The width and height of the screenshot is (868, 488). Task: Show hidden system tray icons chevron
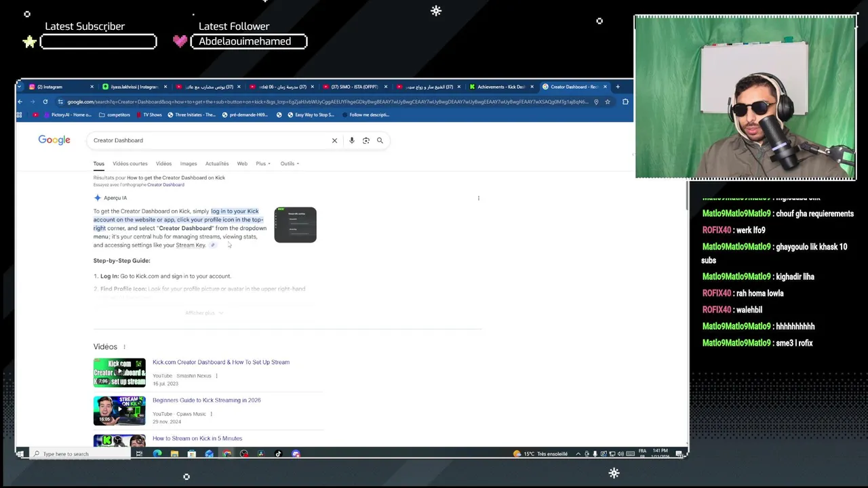578,454
